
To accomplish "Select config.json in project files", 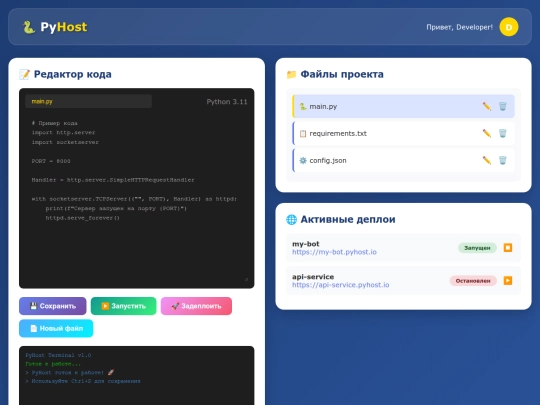I will click(x=403, y=160).
